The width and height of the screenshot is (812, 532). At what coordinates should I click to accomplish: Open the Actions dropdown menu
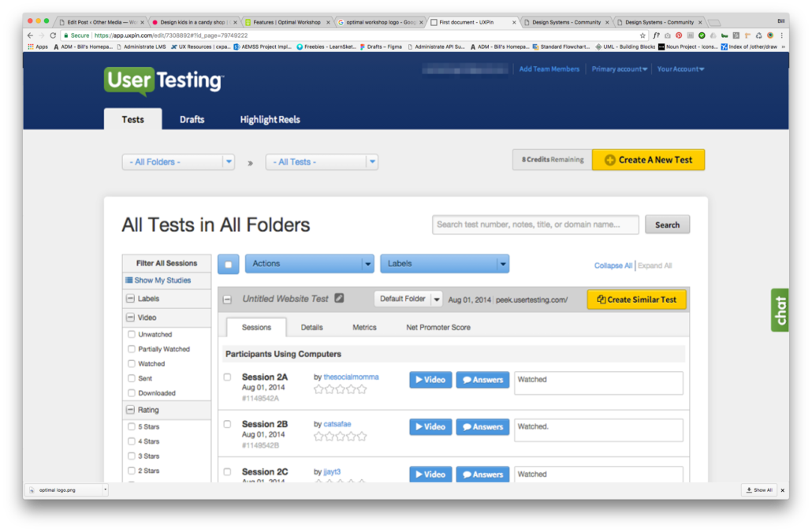pyautogui.click(x=309, y=264)
